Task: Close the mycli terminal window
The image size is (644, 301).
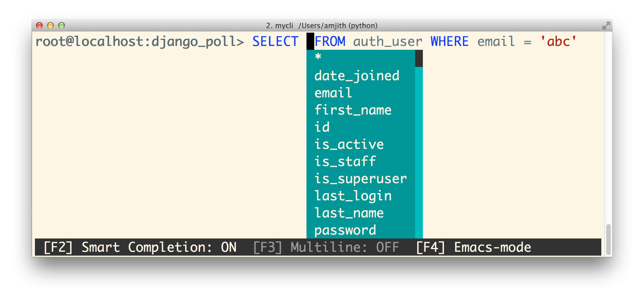Action: click(40, 25)
